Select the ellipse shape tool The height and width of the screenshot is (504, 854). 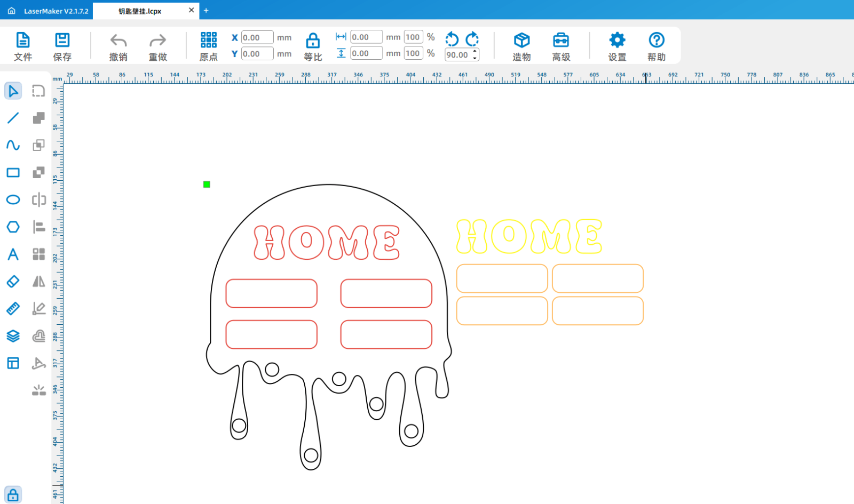click(13, 200)
